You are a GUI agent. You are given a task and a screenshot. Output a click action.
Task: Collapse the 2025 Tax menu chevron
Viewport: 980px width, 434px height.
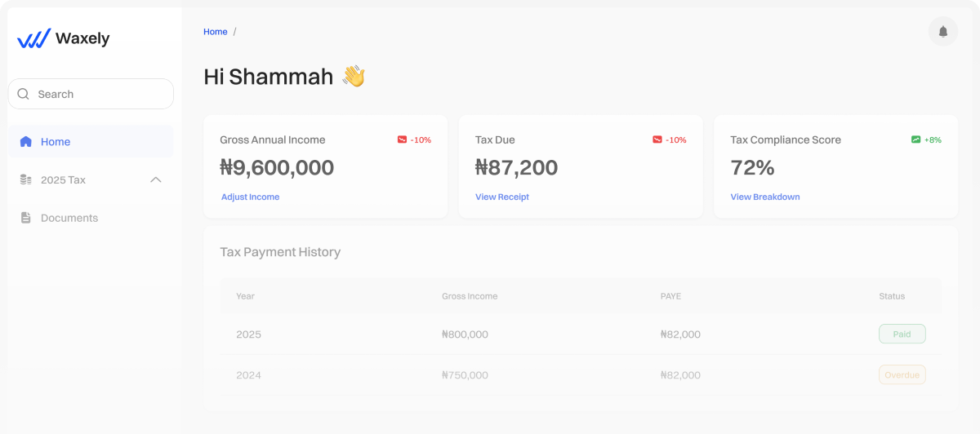click(156, 179)
